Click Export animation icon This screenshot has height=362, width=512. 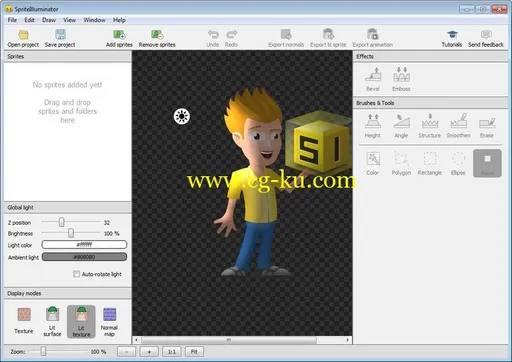pyautogui.click(x=372, y=38)
